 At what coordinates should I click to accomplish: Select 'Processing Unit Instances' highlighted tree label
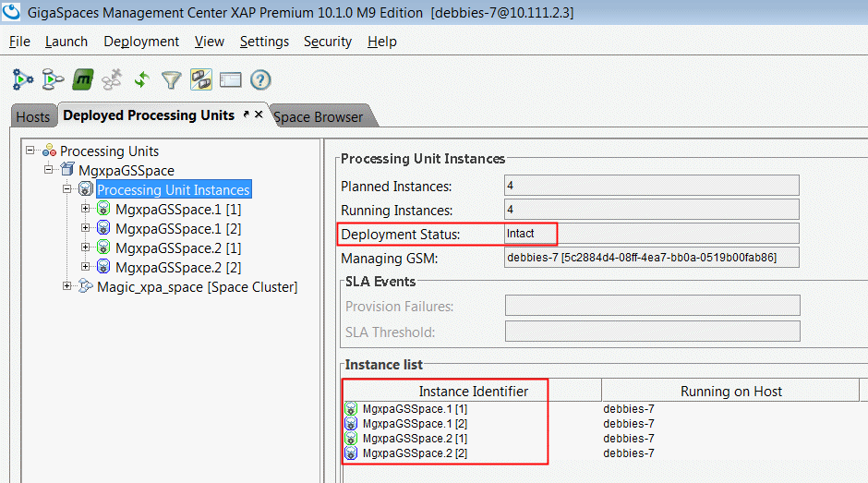click(x=174, y=189)
